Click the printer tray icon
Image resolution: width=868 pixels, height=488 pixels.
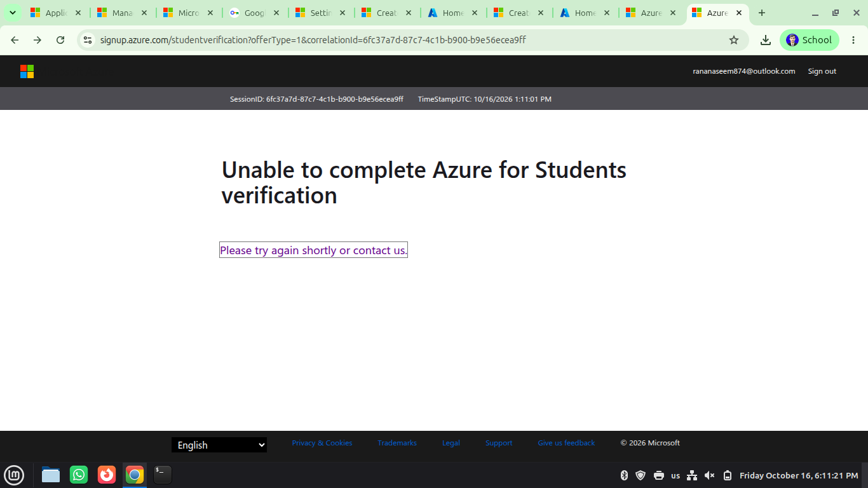659,475
